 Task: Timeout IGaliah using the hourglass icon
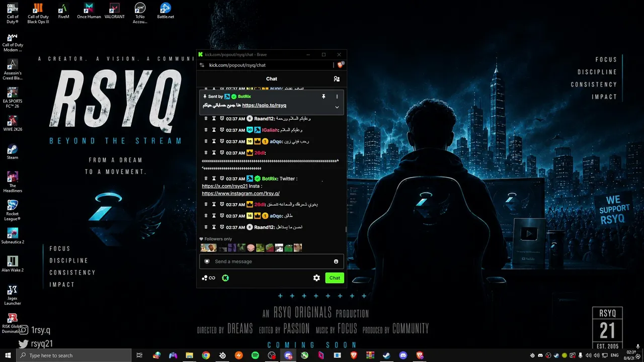tap(214, 130)
